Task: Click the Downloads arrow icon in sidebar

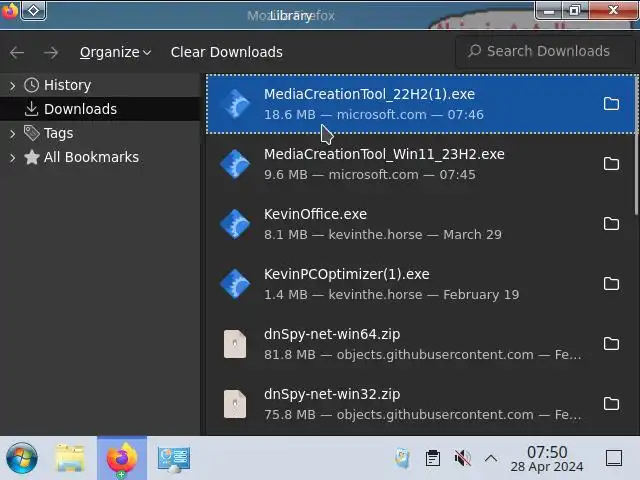Action: click(x=31, y=109)
